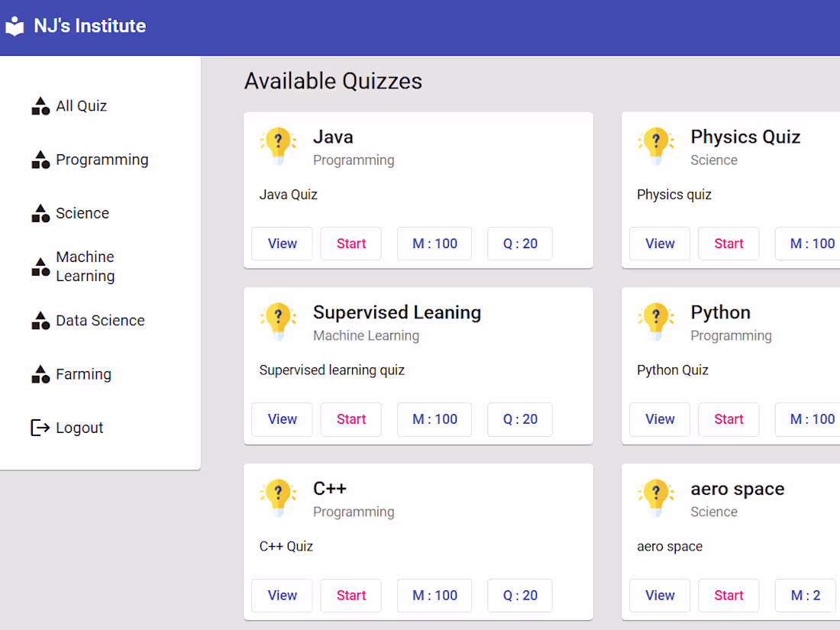Click the Machine Learning sidebar icon
Viewport: 840px width, 630px height.
pyautogui.click(x=40, y=266)
